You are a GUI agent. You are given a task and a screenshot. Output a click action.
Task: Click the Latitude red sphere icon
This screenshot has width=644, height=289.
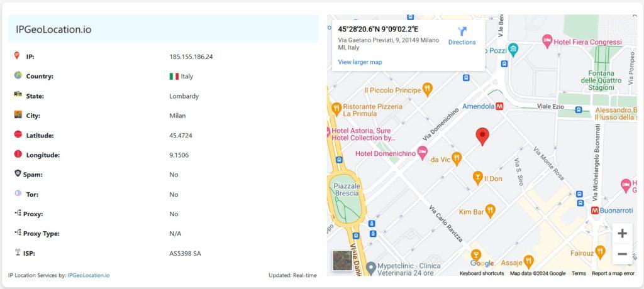(18, 134)
